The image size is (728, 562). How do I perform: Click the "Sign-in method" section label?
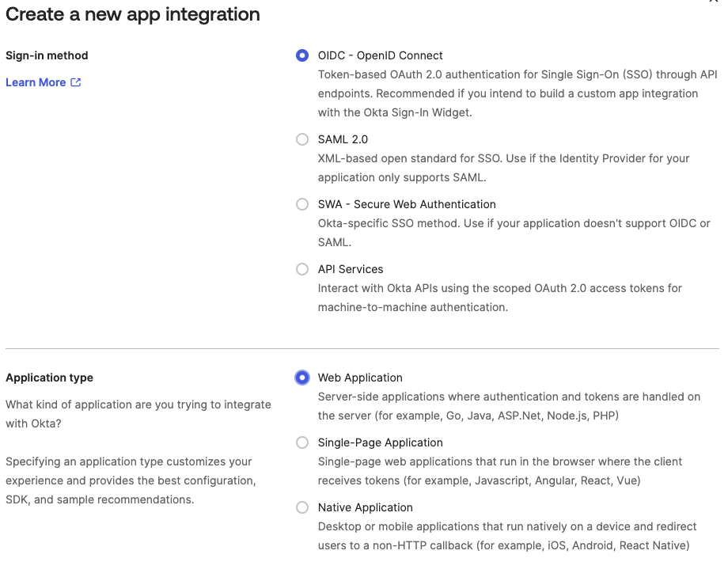point(47,55)
